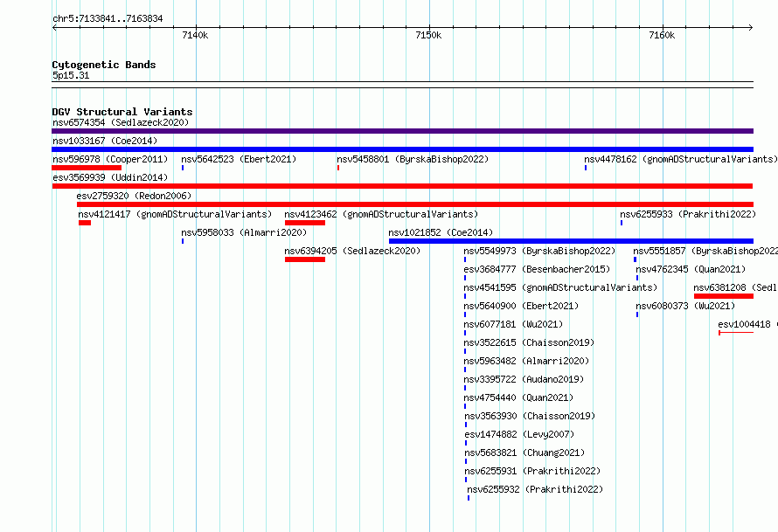Select the esv1004418 variant label
Image resolution: width=778 pixels, height=532 pixels.
click(x=747, y=324)
